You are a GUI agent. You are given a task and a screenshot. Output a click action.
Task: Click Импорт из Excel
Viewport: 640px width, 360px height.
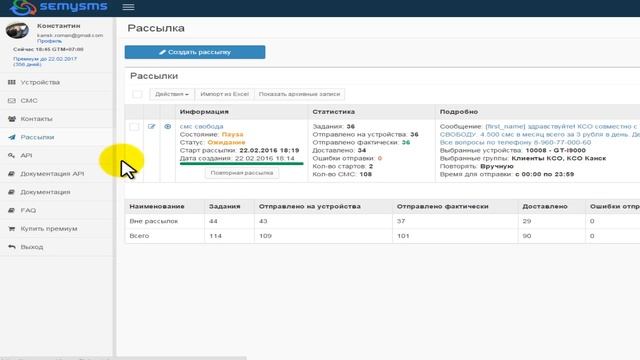(224, 94)
